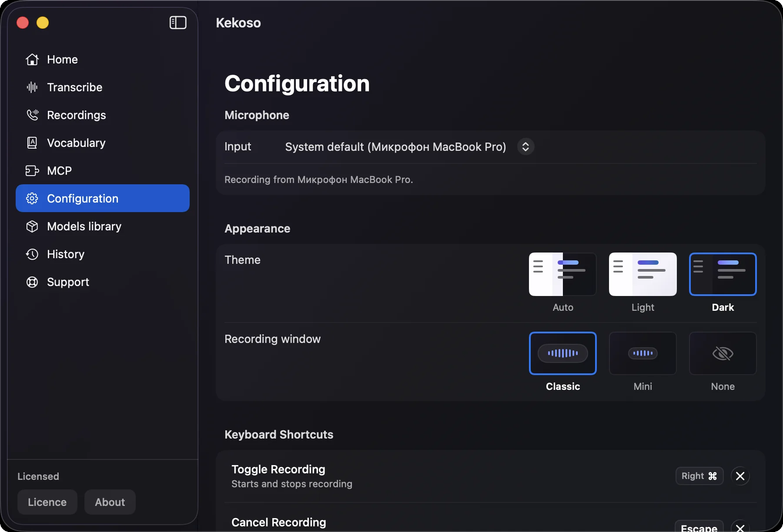Click the Transcribe waveform icon
The height and width of the screenshot is (532, 783).
coord(32,87)
